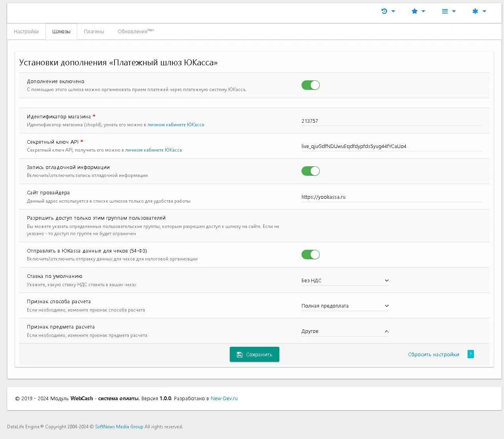Click the 'Идентификатор магазина' label text
This screenshot has height=439, width=504.
59,117
